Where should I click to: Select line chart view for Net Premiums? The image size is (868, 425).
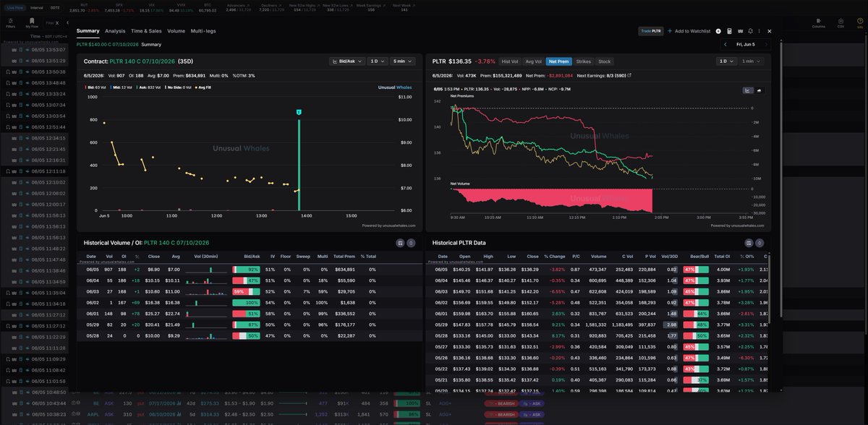748,90
